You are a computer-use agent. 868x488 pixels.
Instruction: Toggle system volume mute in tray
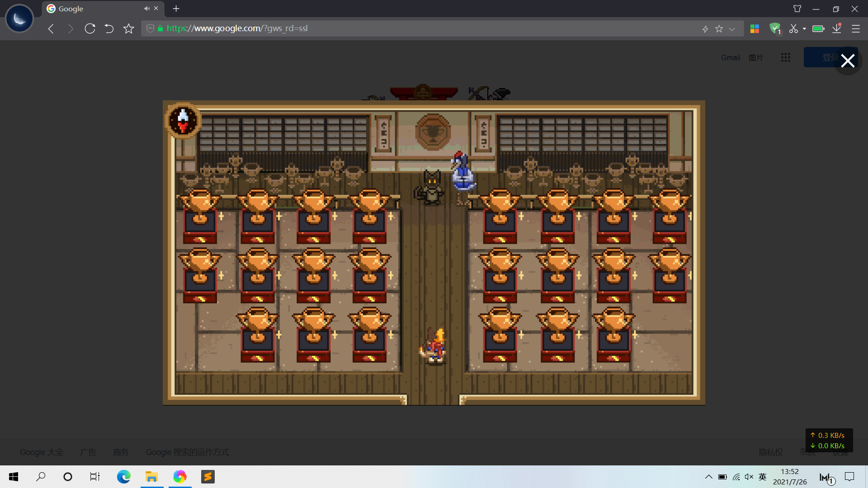click(749, 477)
